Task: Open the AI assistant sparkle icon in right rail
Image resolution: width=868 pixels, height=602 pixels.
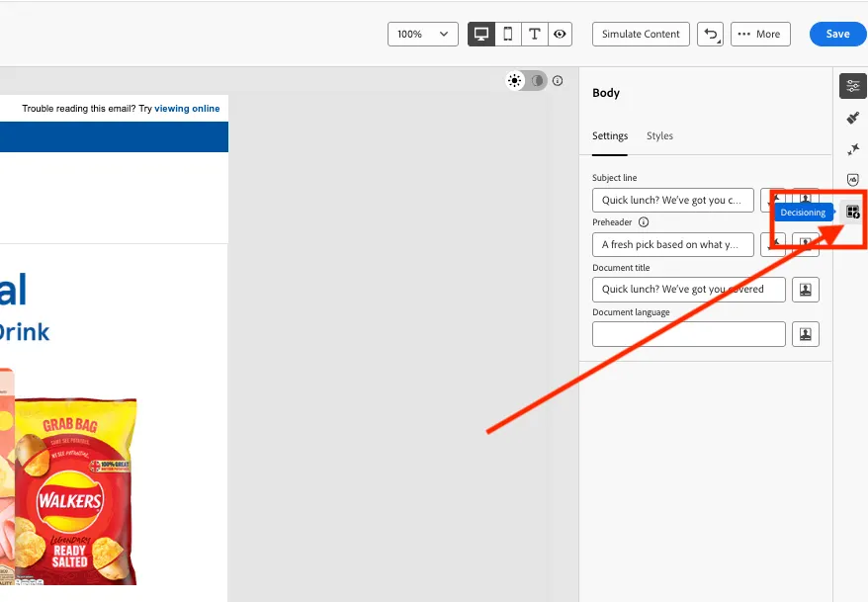Action: [852, 149]
